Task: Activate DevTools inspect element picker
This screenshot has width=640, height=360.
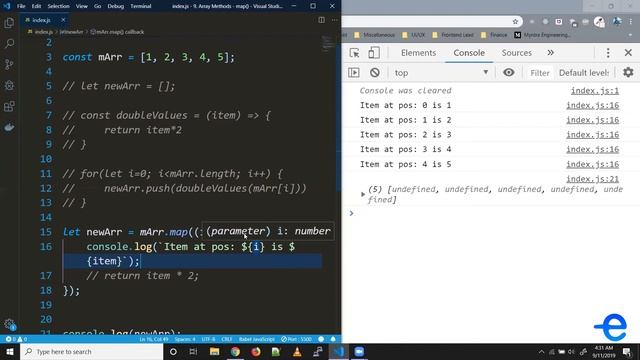Action: [x=354, y=53]
